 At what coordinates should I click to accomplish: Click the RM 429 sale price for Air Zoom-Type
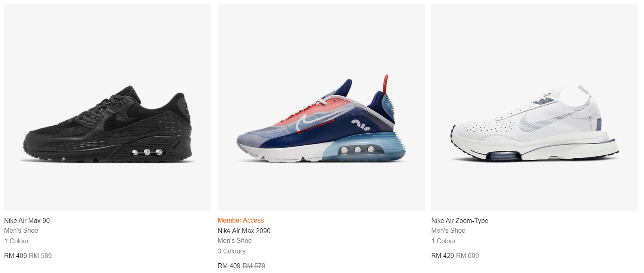[x=443, y=256]
